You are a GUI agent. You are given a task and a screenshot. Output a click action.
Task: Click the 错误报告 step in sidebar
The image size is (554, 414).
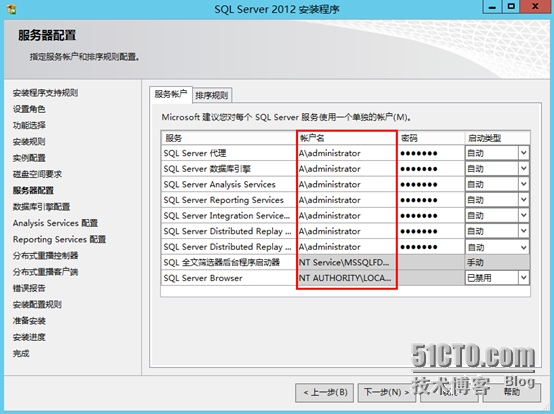coord(29,288)
